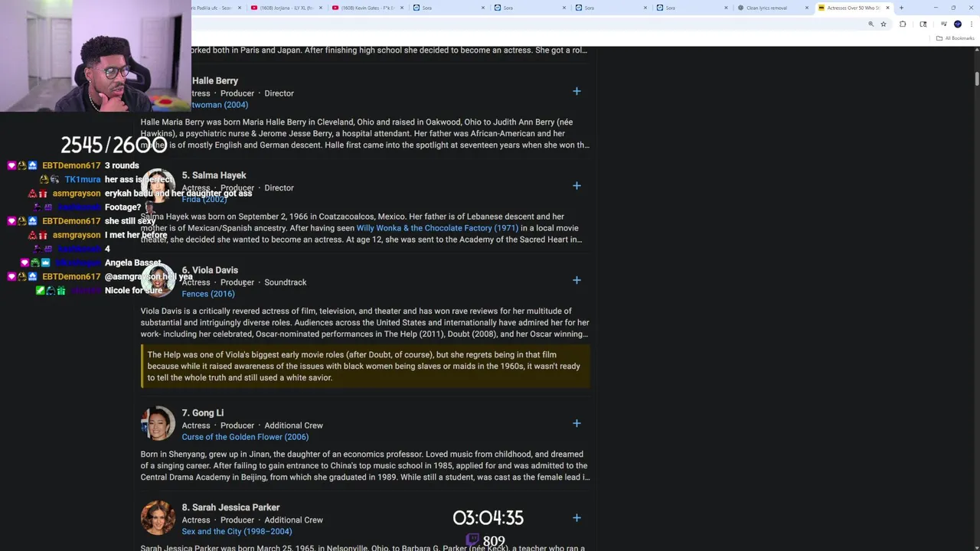Image resolution: width=980 pixels, height=551 pixels.
Task: Click Gong Li's profile photo
Action: (x=158, y=424)
